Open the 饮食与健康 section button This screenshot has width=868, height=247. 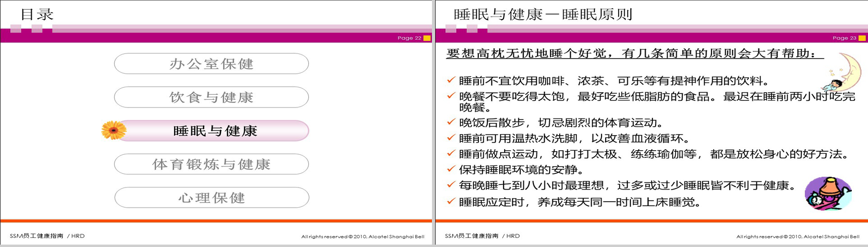click(211, 97)
